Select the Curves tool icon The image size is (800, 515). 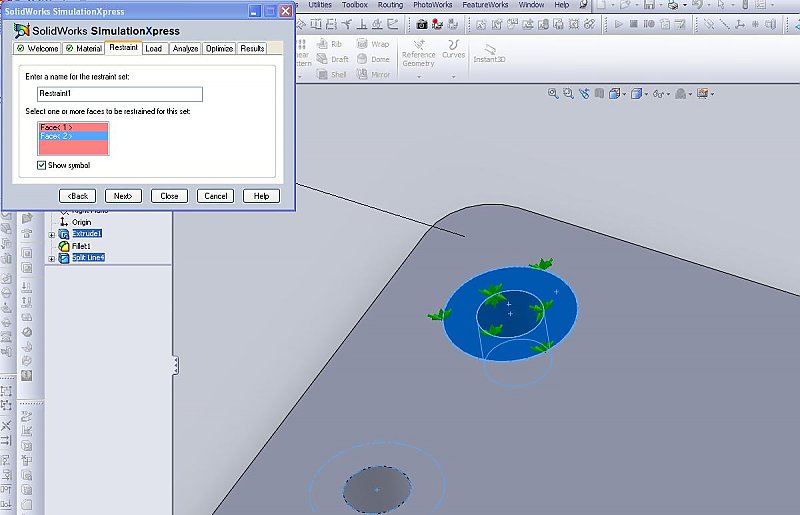[x=454, y=45]
